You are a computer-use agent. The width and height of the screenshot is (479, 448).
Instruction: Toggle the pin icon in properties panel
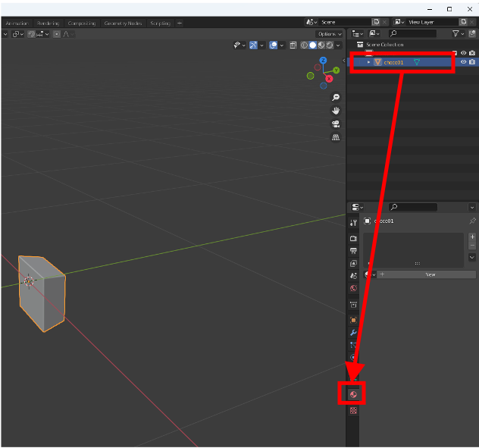point(472,221)
